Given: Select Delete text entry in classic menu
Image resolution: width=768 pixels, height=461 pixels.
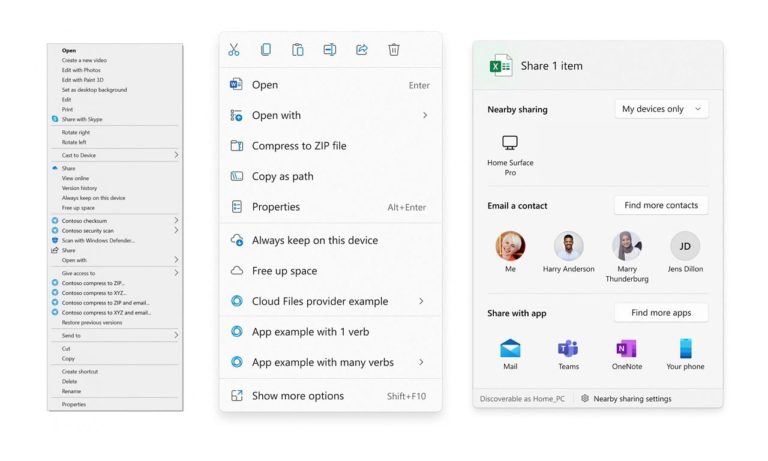Looking at the screenshot, I should (x=69, y=381).
